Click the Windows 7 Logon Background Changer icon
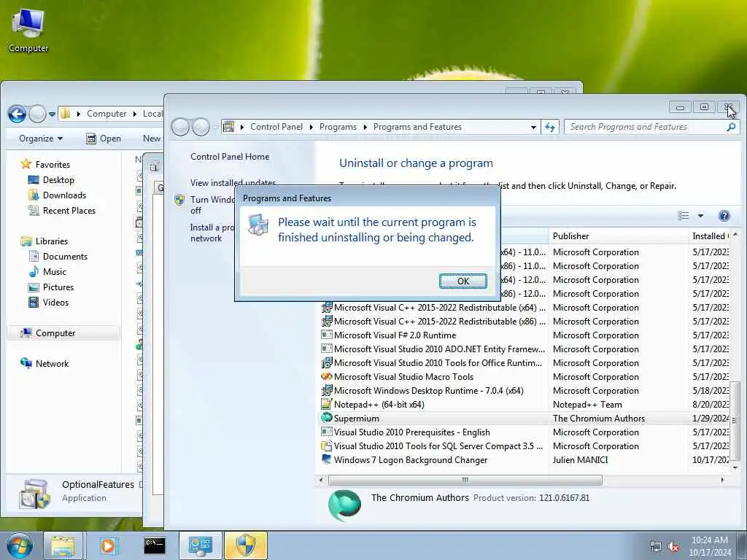This screenshot has width=747, height=560. [x=326, y=459]
